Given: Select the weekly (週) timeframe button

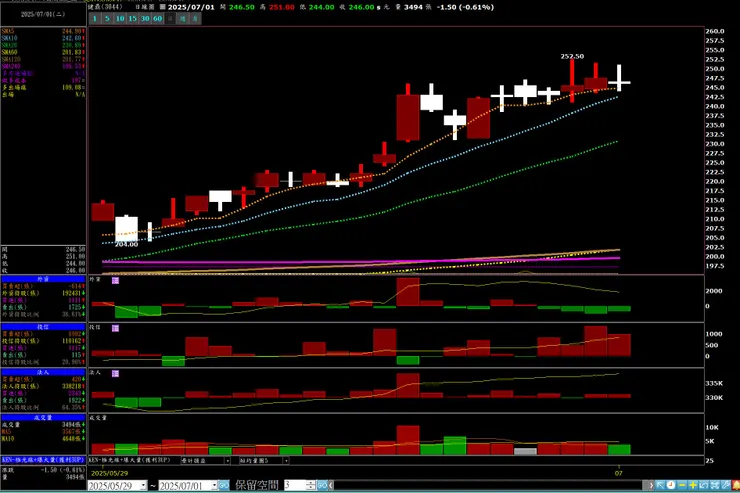Looking at the screenshot, I should (x=183, y=18).
